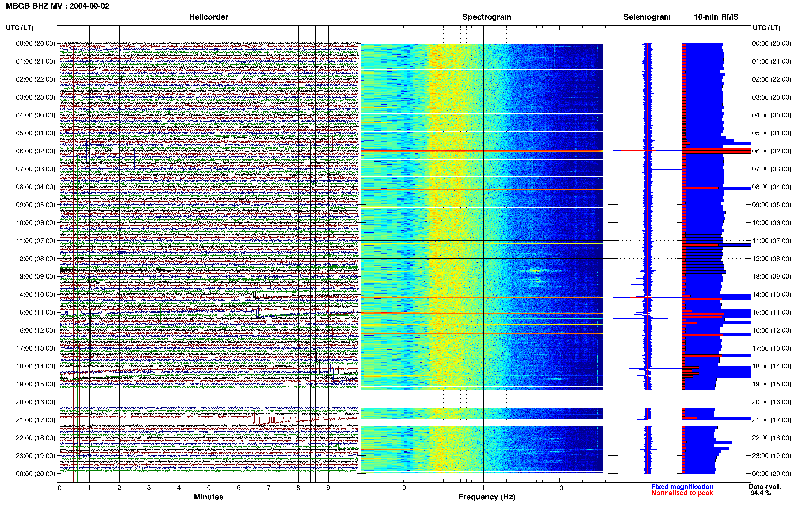Click right time label '14:00 (10:00)'
This screenshot has height=508, width=812.
click(772, 294)
